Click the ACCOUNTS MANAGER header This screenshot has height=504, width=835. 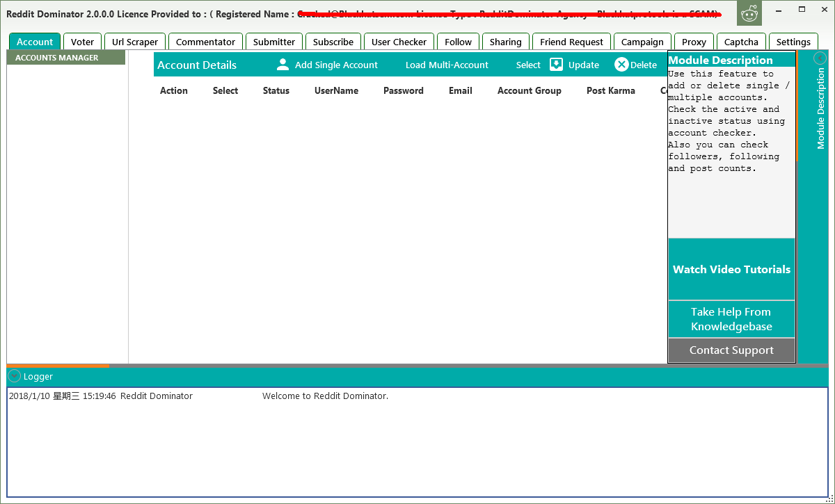[x=66, y=58]
